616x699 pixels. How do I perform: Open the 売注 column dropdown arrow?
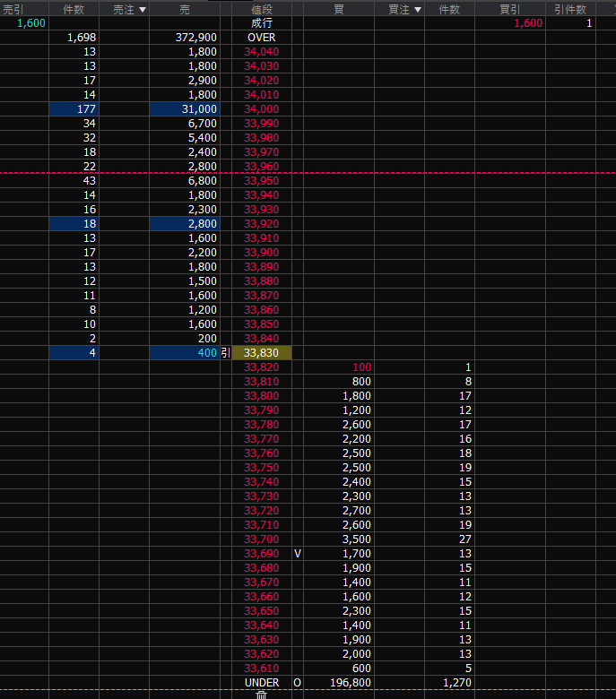pos(142,9)
